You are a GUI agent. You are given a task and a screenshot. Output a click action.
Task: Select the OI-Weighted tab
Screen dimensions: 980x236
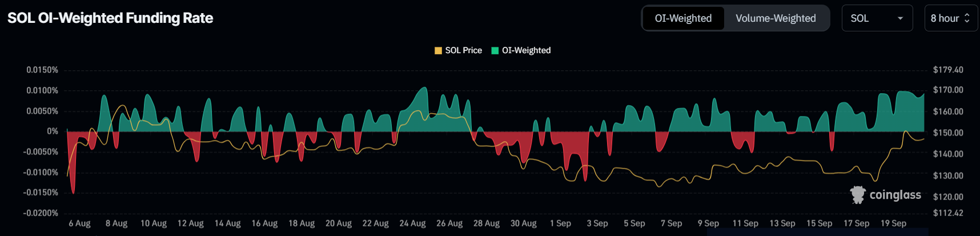click(683, 18)
